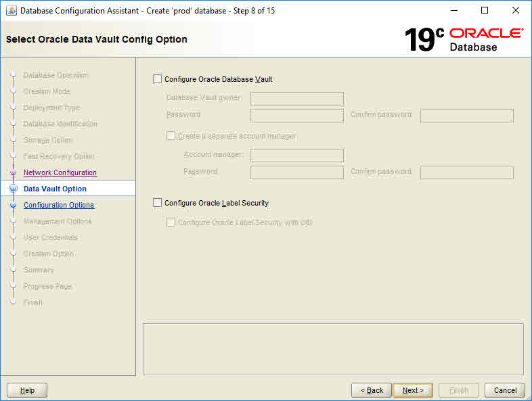
Task: Toggle Configure Oracle Label Security with OID
Action: [171, 222]
